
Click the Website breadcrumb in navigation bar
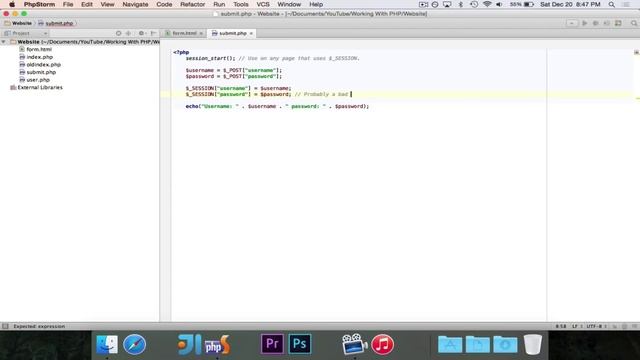click(18, 23)
